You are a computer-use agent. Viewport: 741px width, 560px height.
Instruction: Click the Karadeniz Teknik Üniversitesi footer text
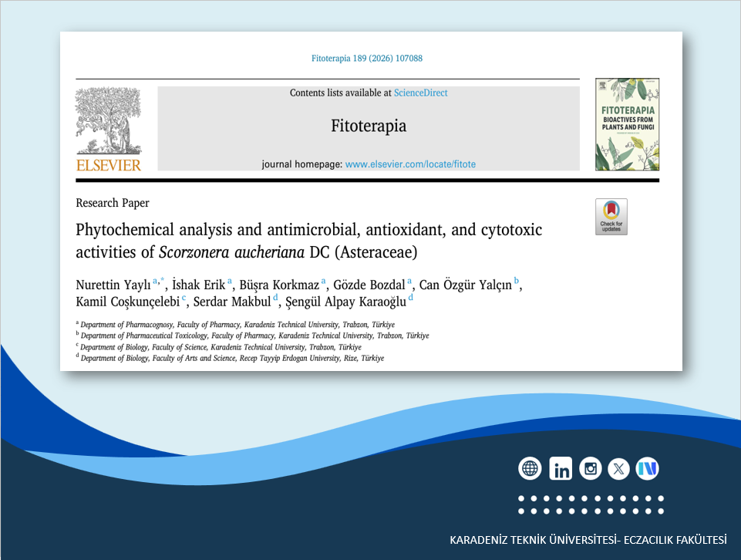coord(588,538)
